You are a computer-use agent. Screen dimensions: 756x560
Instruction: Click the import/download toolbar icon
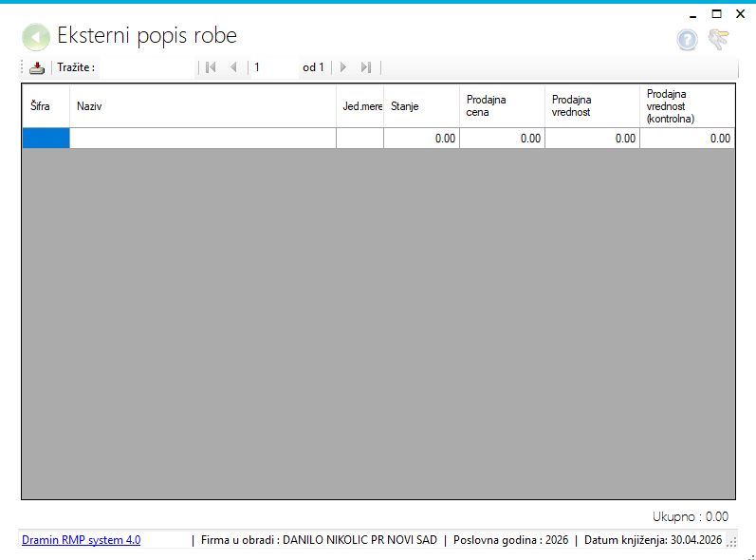point(37,68)
